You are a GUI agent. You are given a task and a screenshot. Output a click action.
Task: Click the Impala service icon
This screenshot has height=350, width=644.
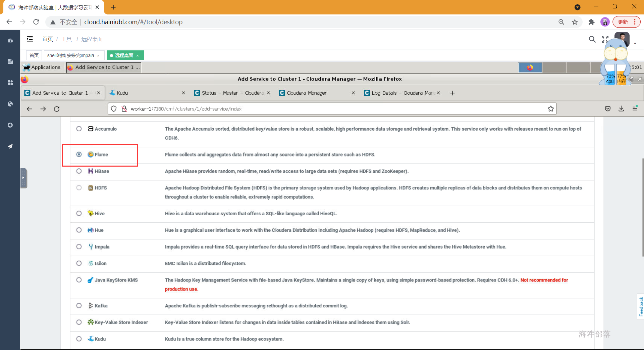(91, 247)
